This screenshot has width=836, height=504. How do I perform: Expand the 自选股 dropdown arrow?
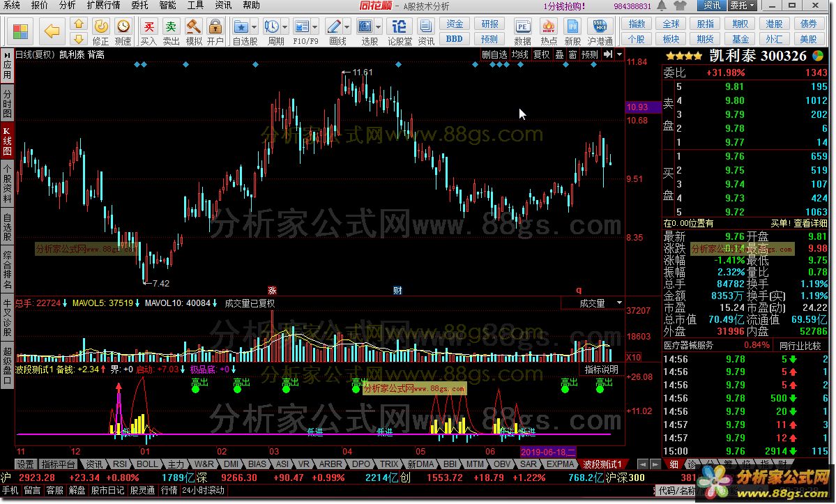(254, 26)
